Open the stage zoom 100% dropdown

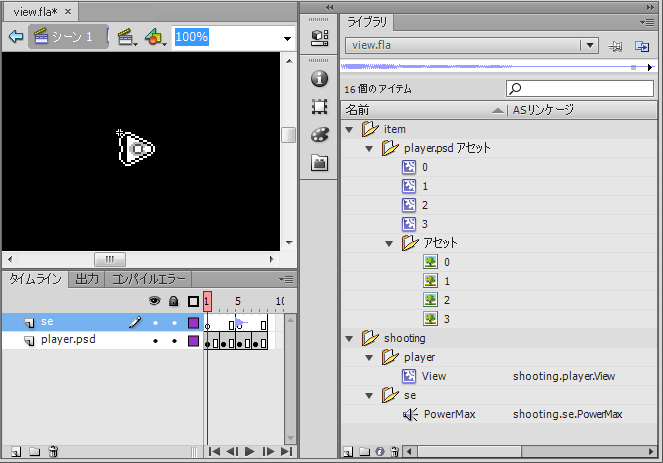coord(287,38)
